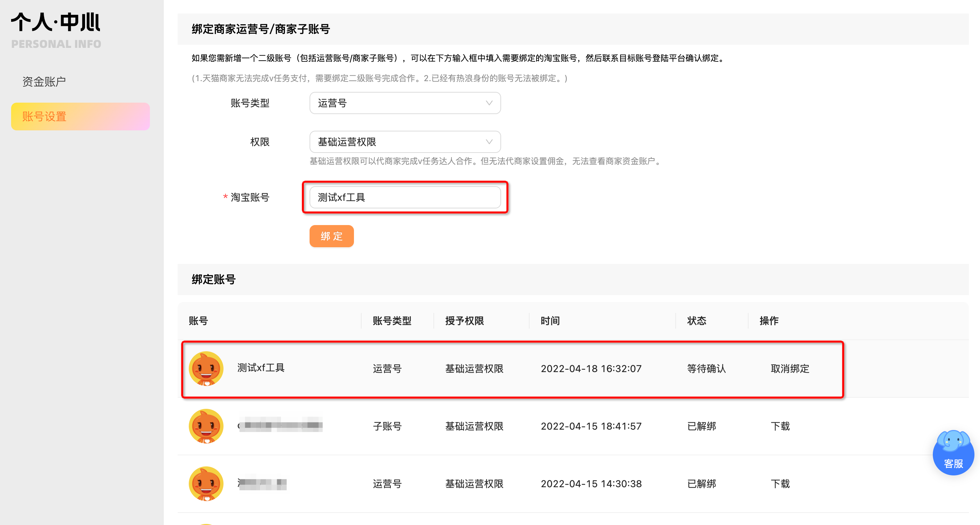Click the 等待确认 status cell

click(x=707, y=368)
